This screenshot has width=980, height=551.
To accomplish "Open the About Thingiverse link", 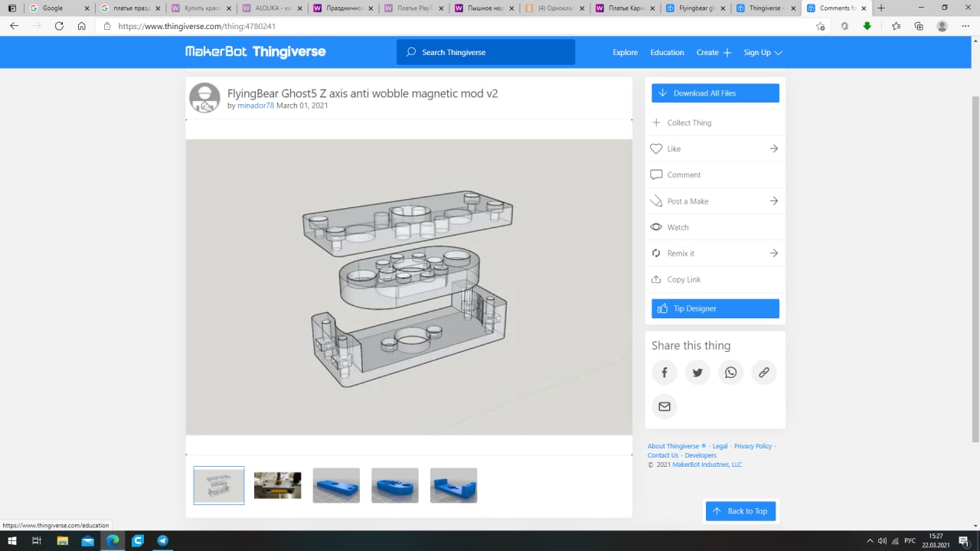I will 676,446.
